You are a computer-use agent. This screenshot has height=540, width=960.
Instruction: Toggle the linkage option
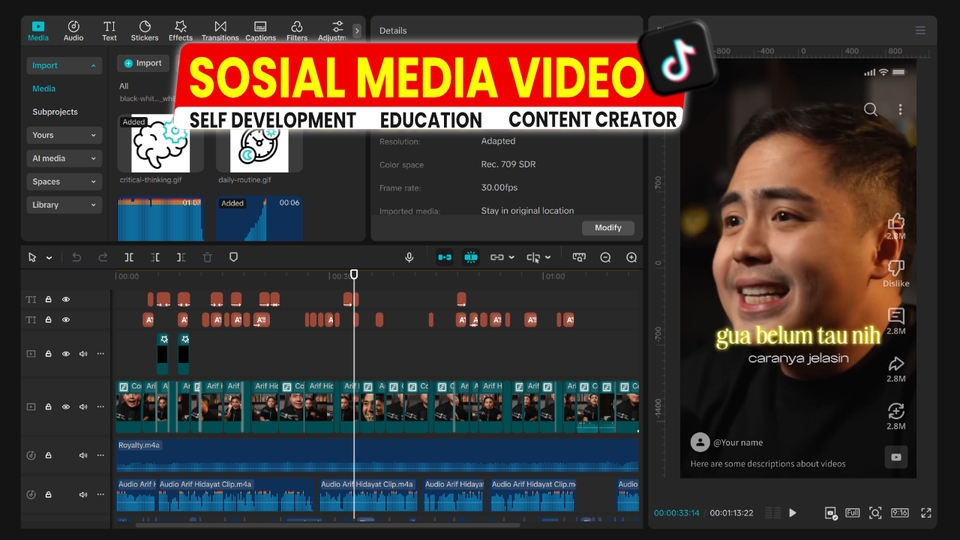497,258
